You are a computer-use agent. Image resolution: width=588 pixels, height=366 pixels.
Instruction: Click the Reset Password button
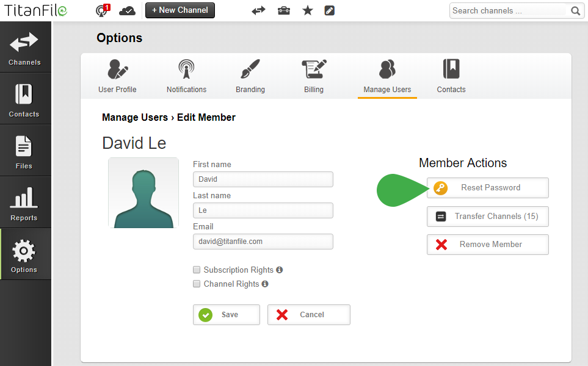click(x=487, y=188)
